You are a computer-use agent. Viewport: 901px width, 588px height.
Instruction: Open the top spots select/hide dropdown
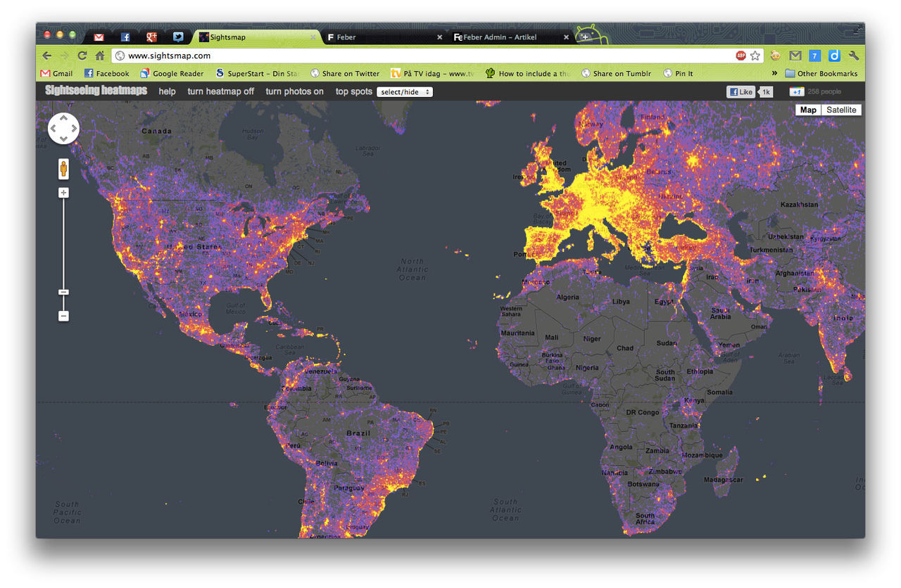(404, 92)
